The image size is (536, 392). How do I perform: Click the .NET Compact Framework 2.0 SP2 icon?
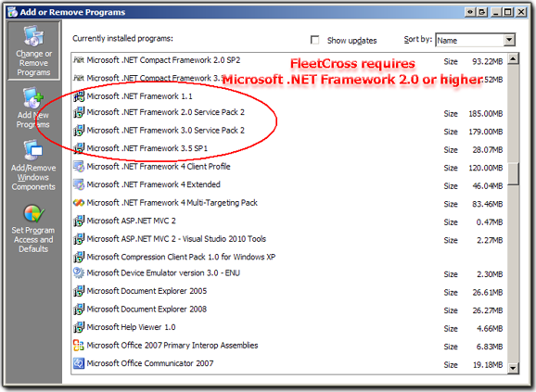(79, 60)
